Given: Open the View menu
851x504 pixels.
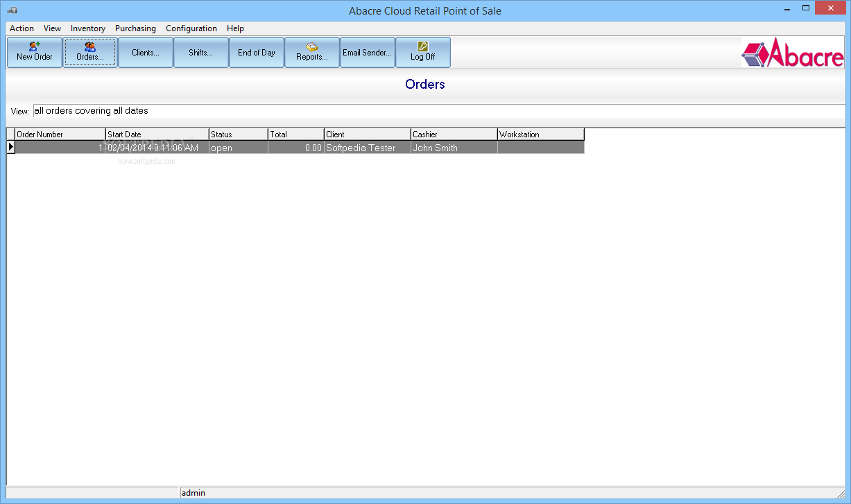Looking at the screenshot, I should pos(52,28).
